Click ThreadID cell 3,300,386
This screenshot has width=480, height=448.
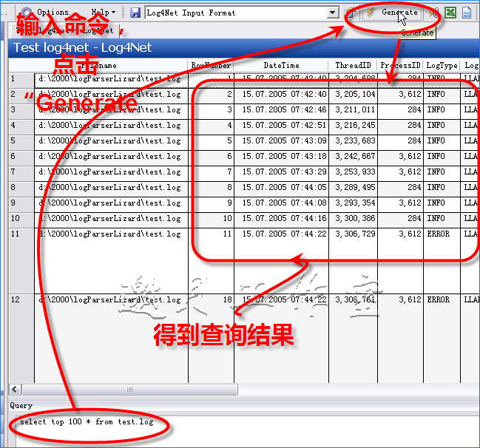pyautogui.click(x=354, y=219)
